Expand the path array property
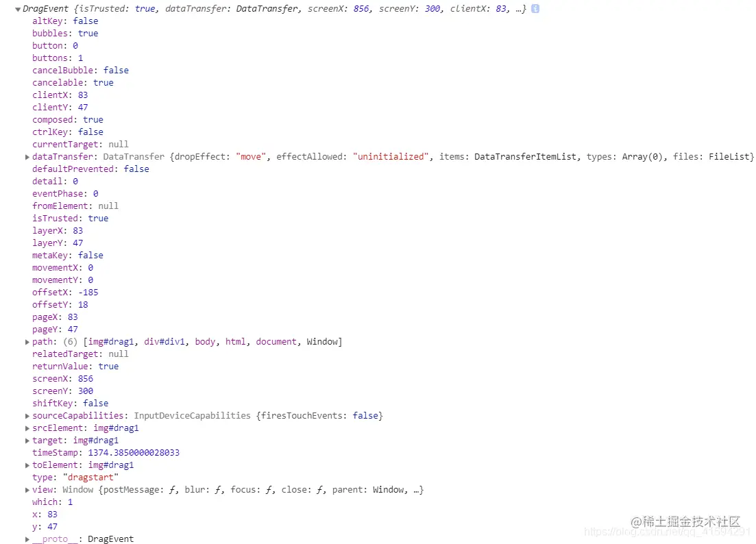Image resolution: width=756 pixels, height=544 pixels. pyautogui.click(x=27, y=342)
